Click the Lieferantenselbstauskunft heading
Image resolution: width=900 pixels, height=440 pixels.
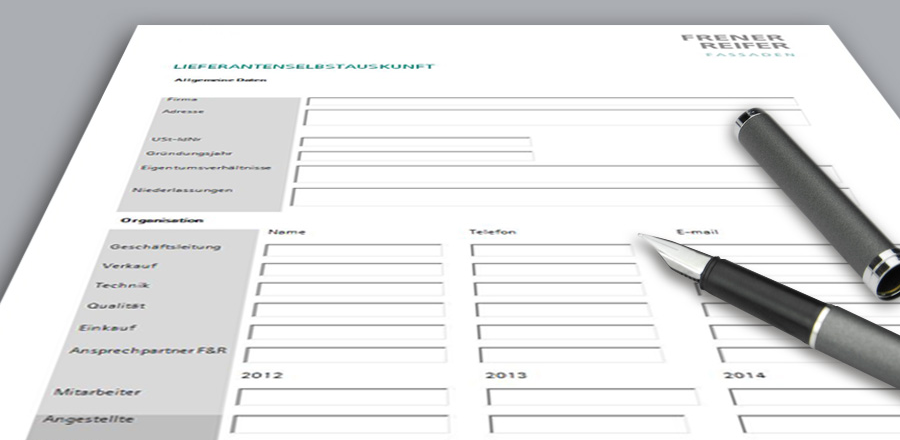tap(304, 67)
